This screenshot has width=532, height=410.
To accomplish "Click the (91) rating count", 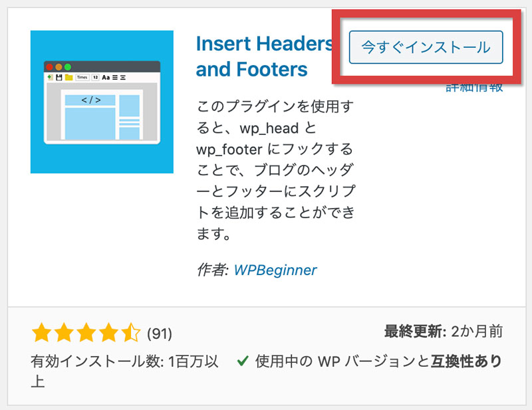I will click(159, 332).
